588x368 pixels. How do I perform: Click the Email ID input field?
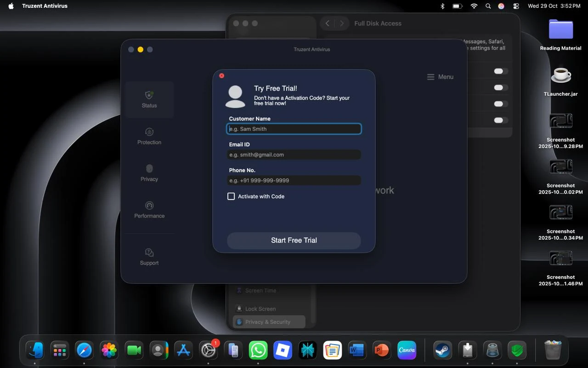(x=294, y=155)
